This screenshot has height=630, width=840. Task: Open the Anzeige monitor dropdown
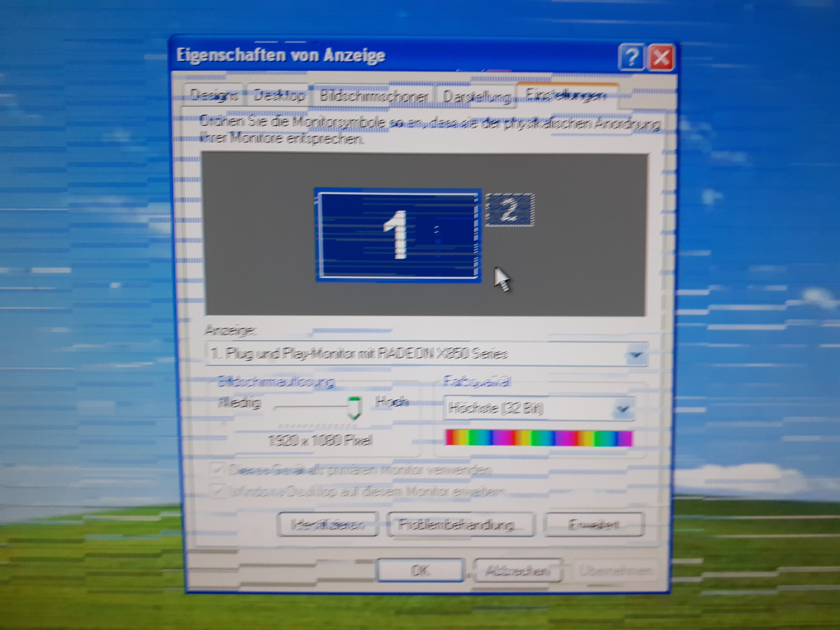(x=426, y=354)
